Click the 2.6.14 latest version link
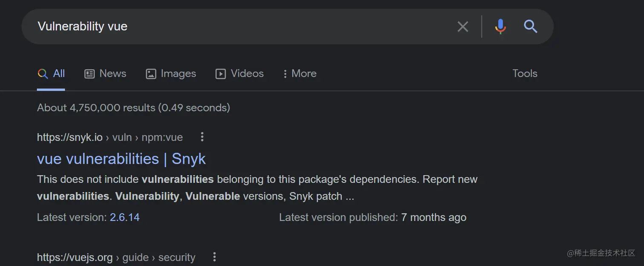The width and height of the screenshot is (644, 266). (125, 217)
